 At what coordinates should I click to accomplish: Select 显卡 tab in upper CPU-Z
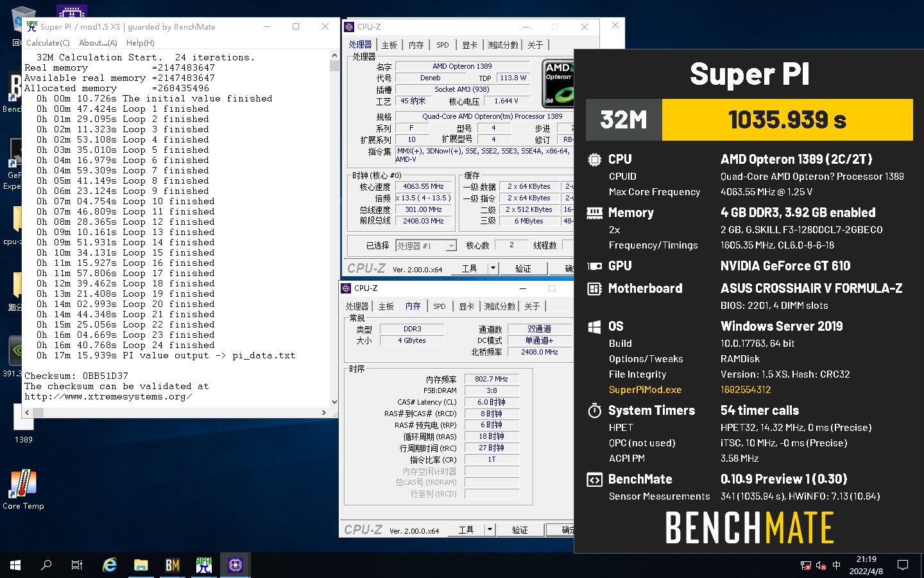(470, 45)
